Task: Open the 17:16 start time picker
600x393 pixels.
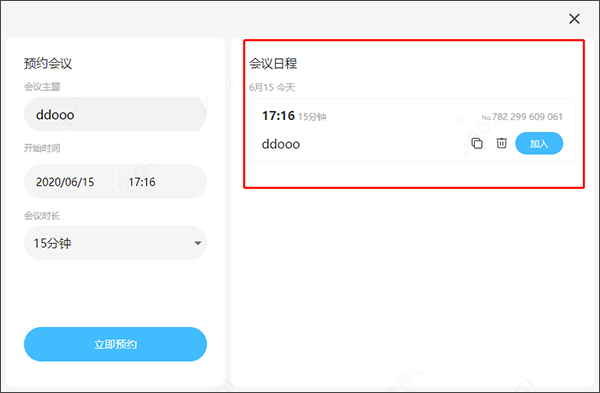Action: pyautogui.click(x=161, y=182)
